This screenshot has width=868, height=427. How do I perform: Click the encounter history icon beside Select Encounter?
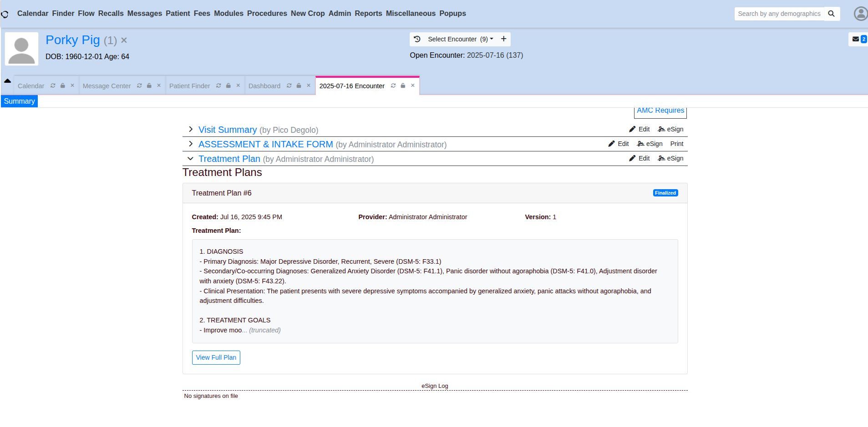tap(417, 39)
